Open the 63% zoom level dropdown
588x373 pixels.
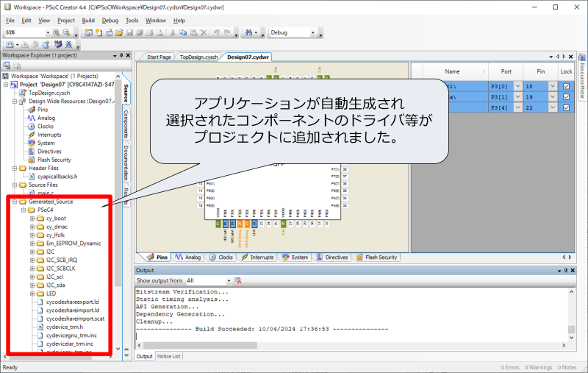point(48,32)
